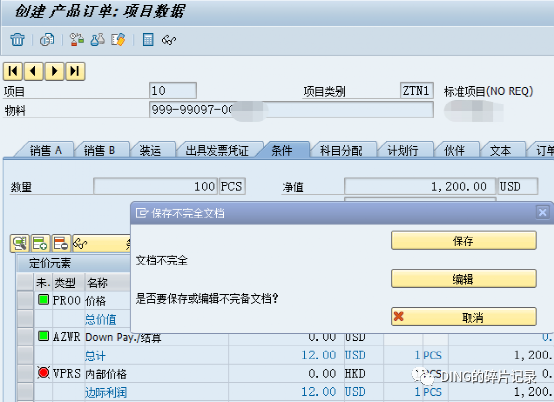The width and height of the screenshot is (554, 402).
Task: Click the glasses icon above pricing table
Action: point(81,243)
